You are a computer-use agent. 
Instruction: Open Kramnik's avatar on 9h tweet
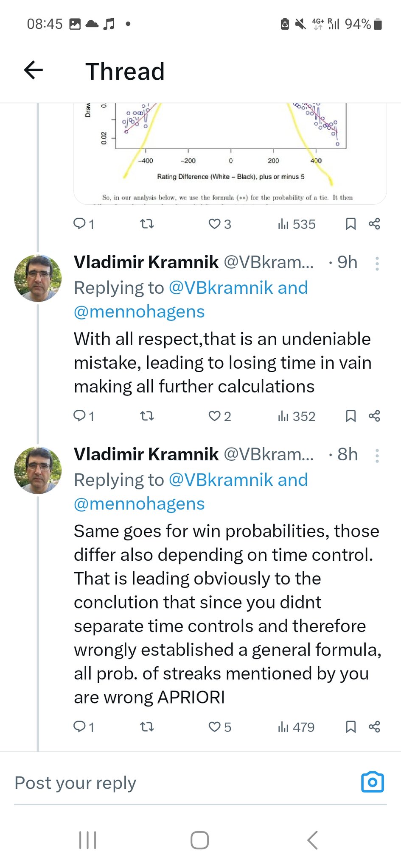click(38, 278)
